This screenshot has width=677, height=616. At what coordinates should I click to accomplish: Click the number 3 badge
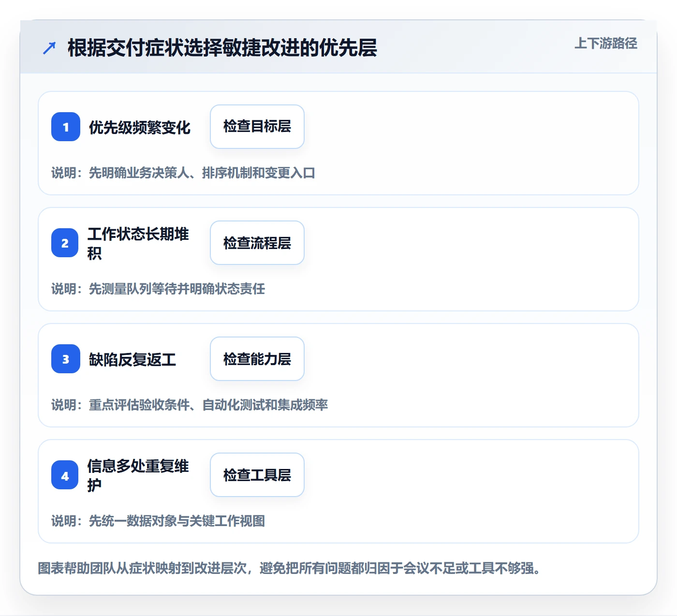66,359
